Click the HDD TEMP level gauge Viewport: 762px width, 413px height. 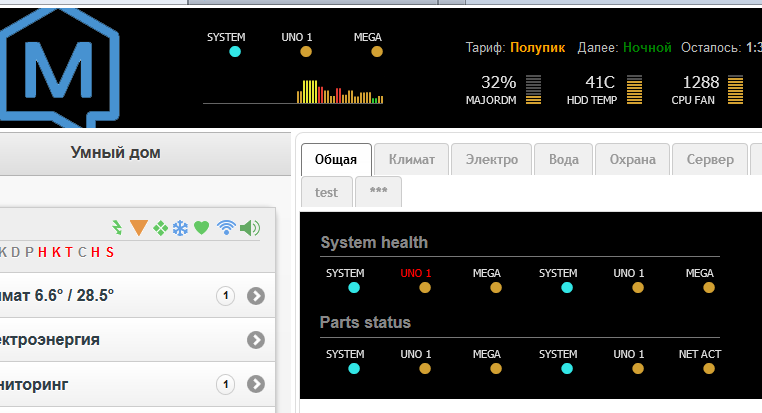[634, 90]
